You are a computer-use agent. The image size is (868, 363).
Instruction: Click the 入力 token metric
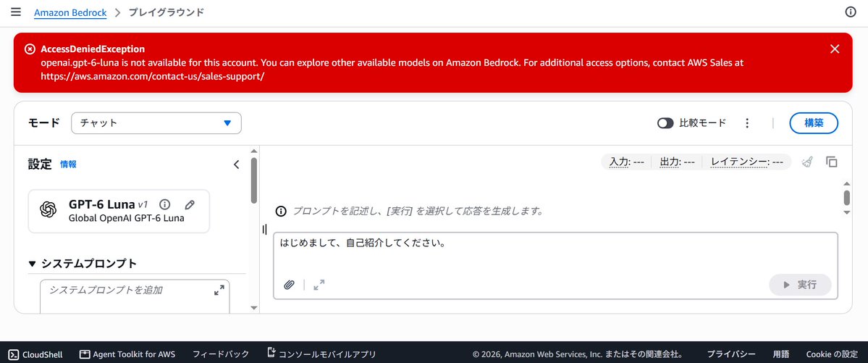(627, 162)
